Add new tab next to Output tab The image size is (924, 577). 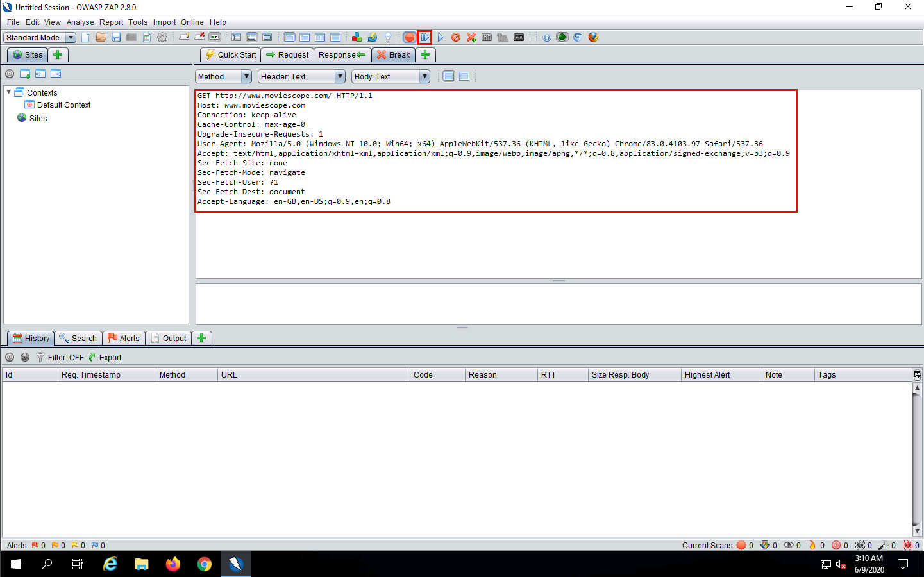coord(201,338)
